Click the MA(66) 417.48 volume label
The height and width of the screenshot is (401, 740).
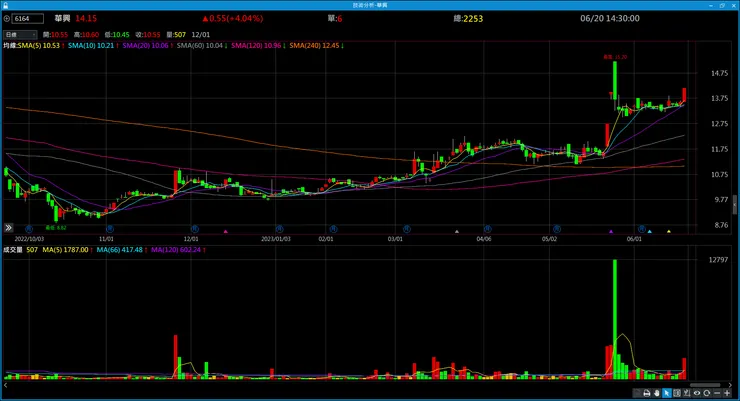tap(119, 250)
